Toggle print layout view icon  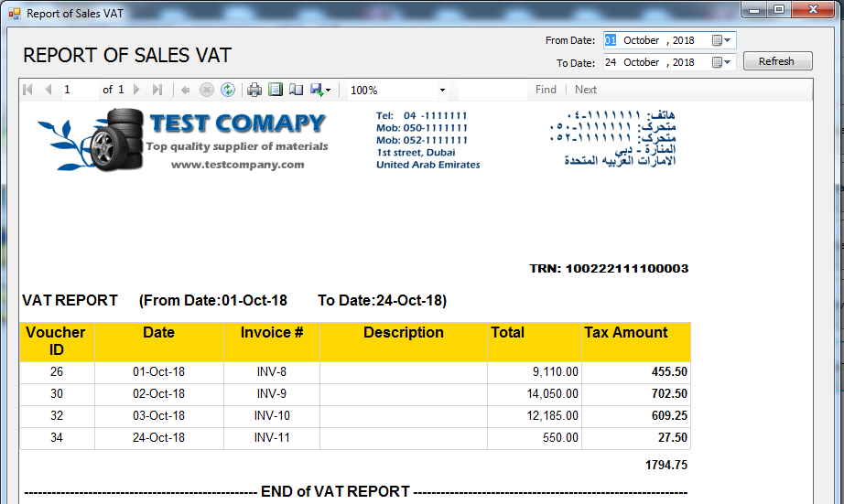click(x=276, y=90)
